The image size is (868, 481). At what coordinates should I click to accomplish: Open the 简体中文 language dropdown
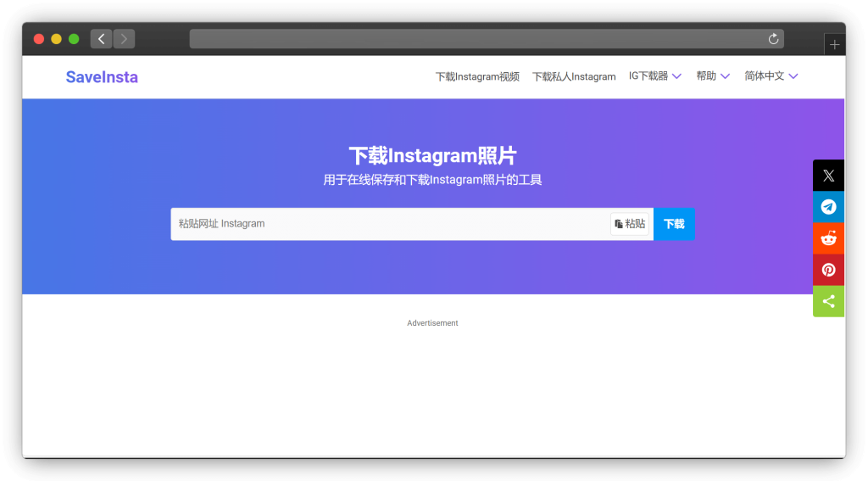771,76
